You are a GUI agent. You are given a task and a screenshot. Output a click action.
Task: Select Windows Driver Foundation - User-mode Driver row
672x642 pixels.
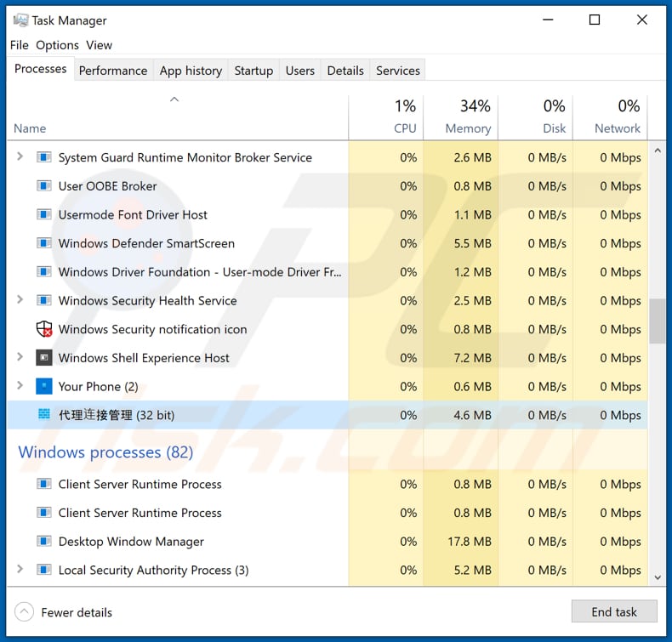click(x=327, y=271)
